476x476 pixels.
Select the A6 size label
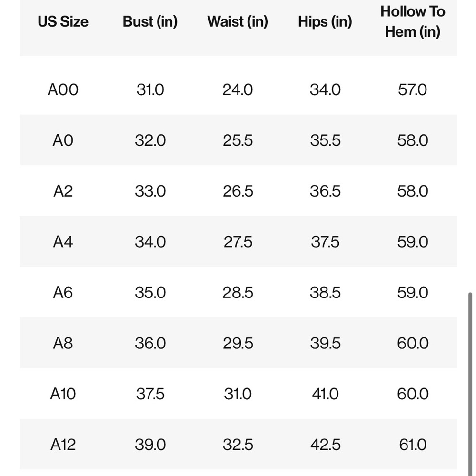click(x=63, y=293)
